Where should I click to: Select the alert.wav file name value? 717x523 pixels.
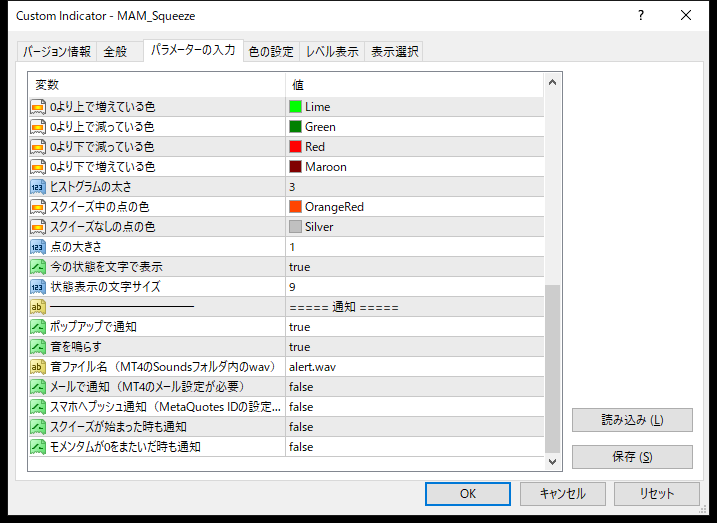pos(415,367)
